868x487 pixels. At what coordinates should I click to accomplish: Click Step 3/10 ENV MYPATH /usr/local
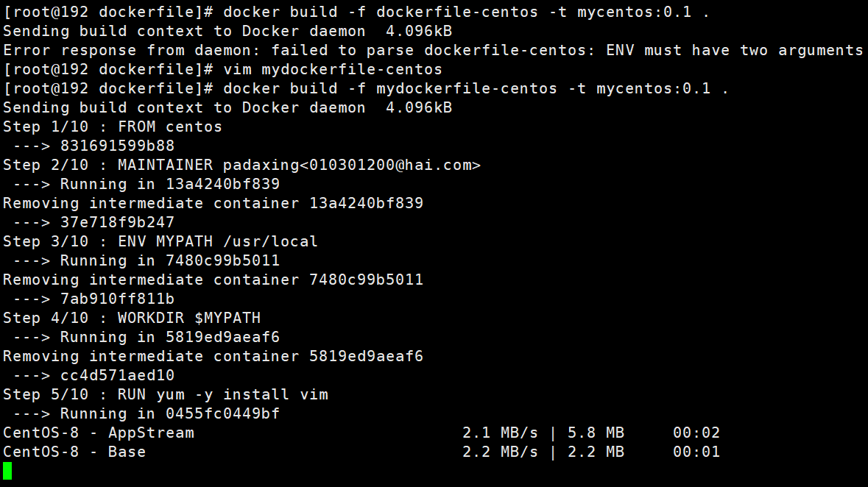(x=160, y=242)
